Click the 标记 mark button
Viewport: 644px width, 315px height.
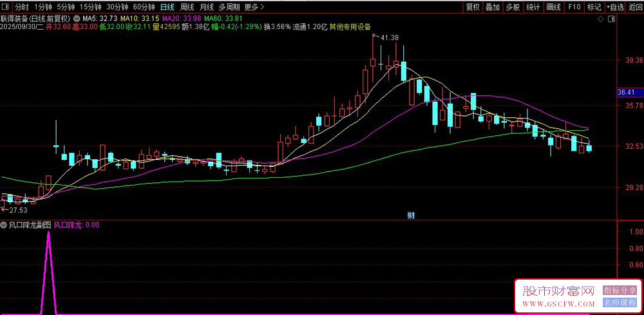[x=594, y=7]
